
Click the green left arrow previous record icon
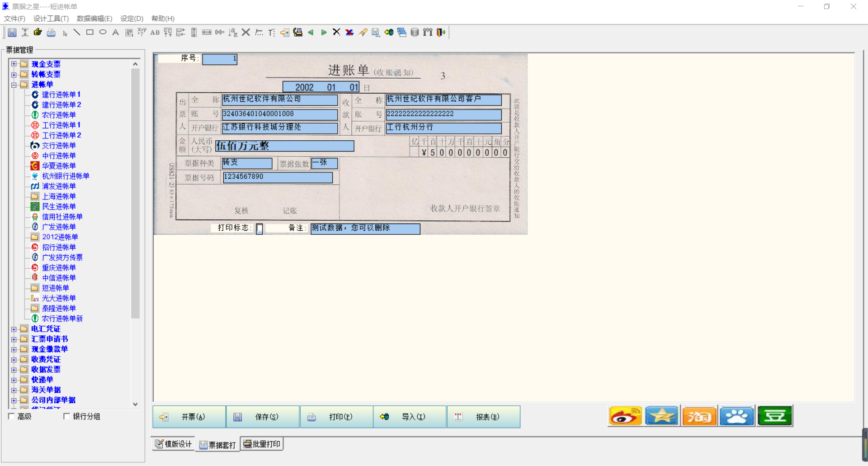tap(311, 32)
